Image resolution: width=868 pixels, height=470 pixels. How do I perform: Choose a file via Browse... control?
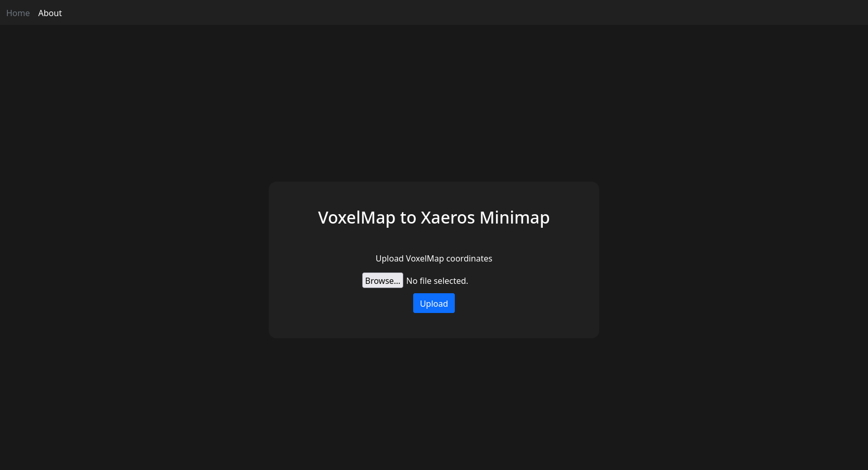[x=382, y=280]
